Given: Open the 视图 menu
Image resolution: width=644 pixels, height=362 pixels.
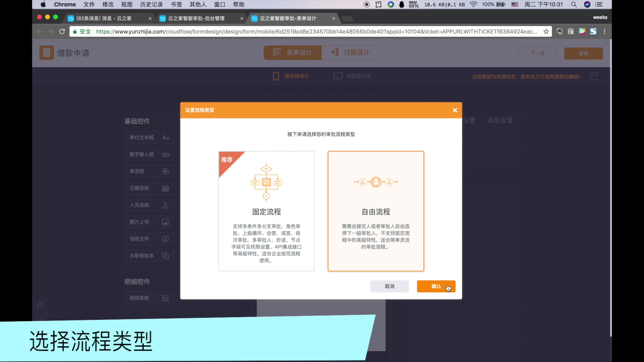Looking at the screenshot, I should [x=127, y=4].
